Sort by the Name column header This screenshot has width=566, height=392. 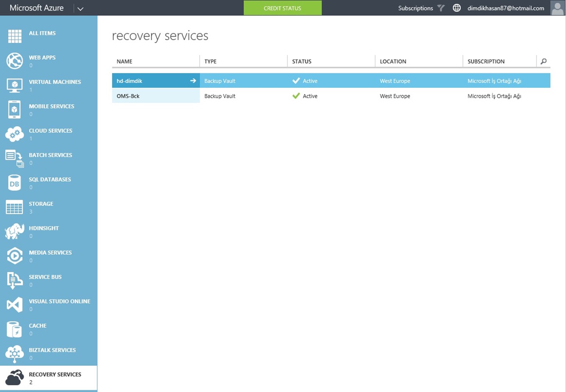(124, 61)
